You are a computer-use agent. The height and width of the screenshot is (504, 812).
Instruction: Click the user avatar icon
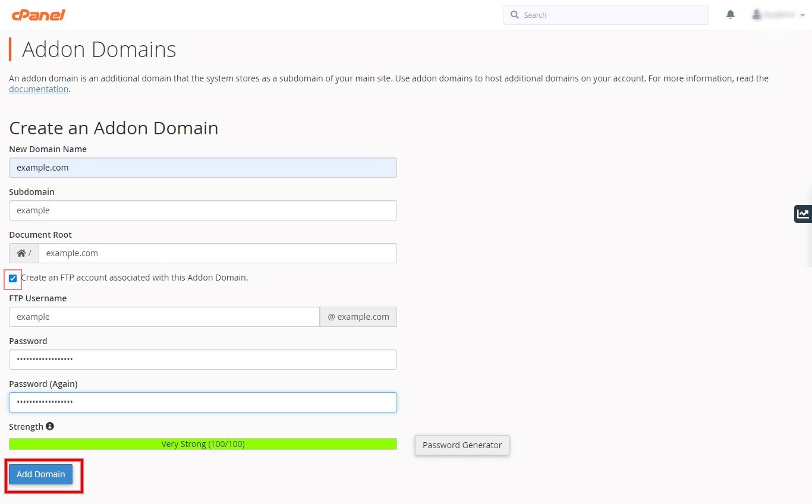(757, 15)
